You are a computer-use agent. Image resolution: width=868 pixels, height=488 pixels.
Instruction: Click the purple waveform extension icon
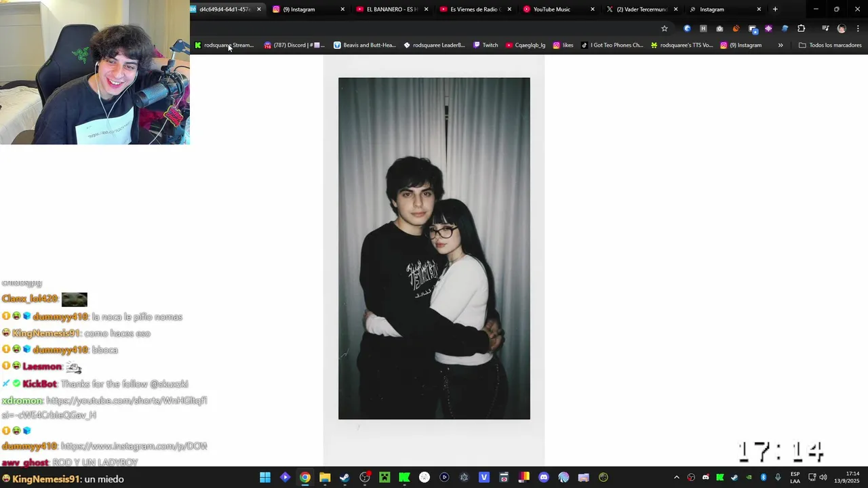(768, 28)
